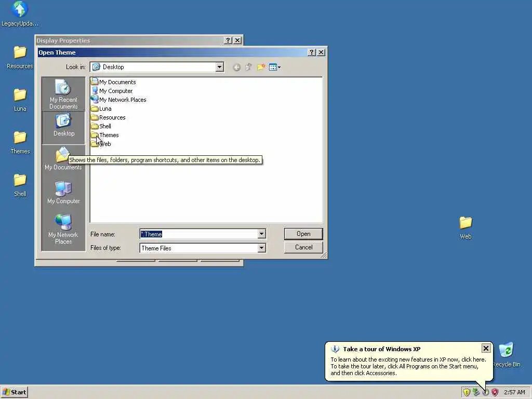
Task: Open My Network Places in places bar
Action: pyautogui.click(x=63, y=229)
